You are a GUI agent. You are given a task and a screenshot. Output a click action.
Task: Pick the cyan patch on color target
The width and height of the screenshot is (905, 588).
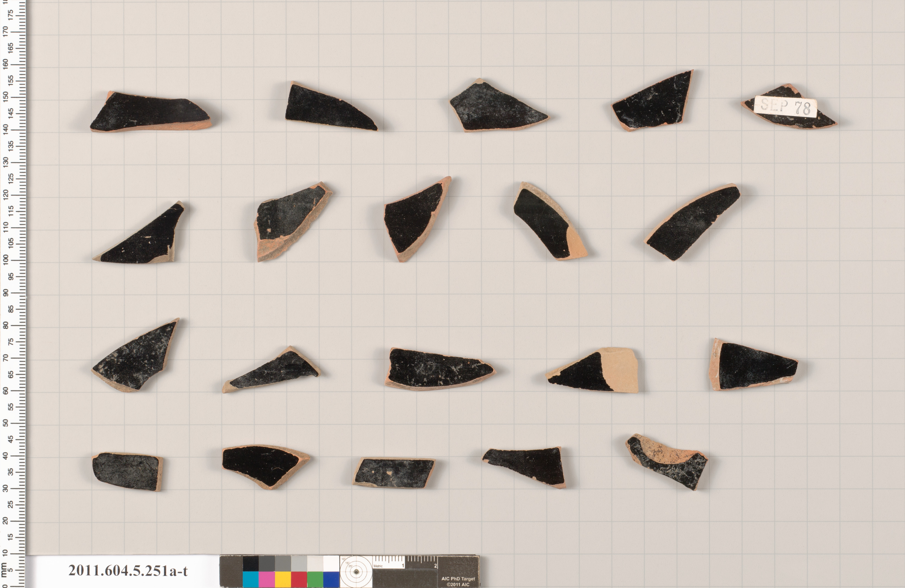251,580
